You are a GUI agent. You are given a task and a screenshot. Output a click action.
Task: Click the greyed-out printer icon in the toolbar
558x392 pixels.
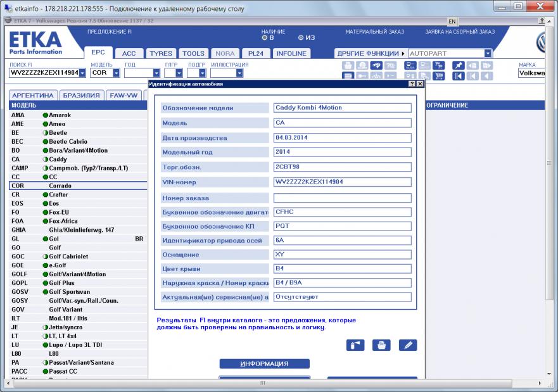[348, 65]
